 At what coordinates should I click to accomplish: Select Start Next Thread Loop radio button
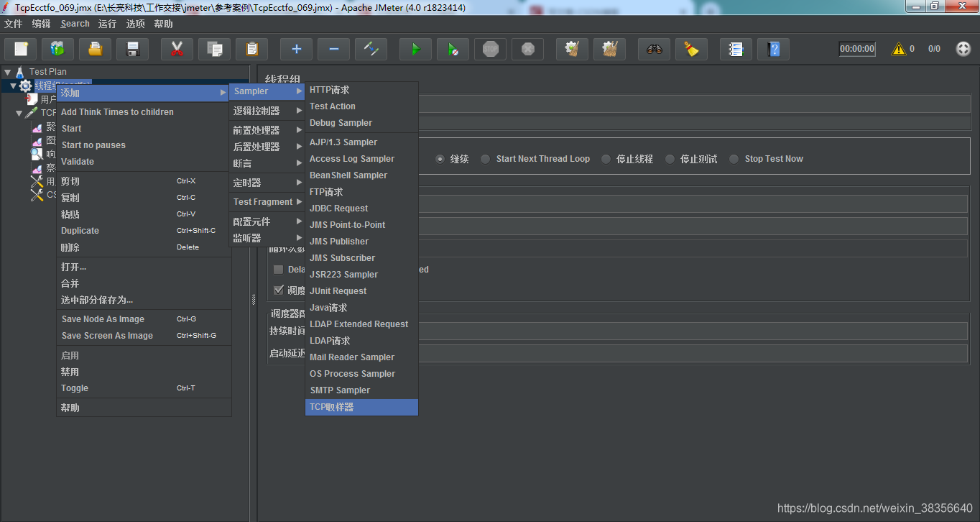486,159
